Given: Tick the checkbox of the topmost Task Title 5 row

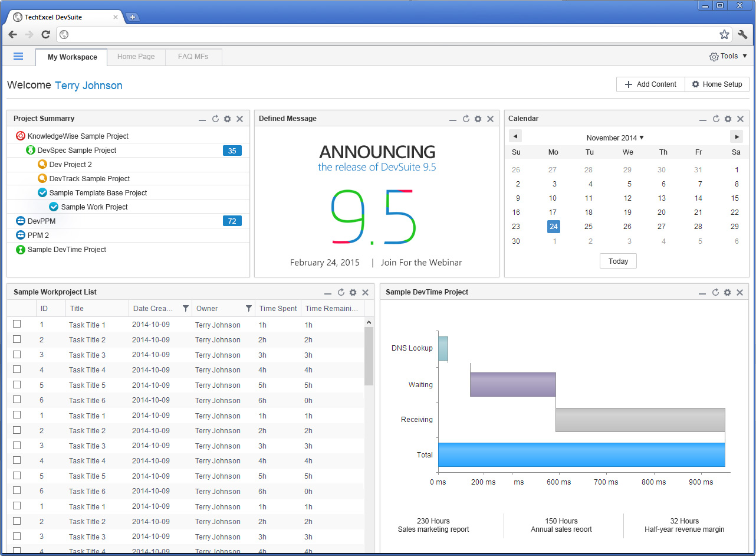Looking at the screenshot, I should [17, 385].
